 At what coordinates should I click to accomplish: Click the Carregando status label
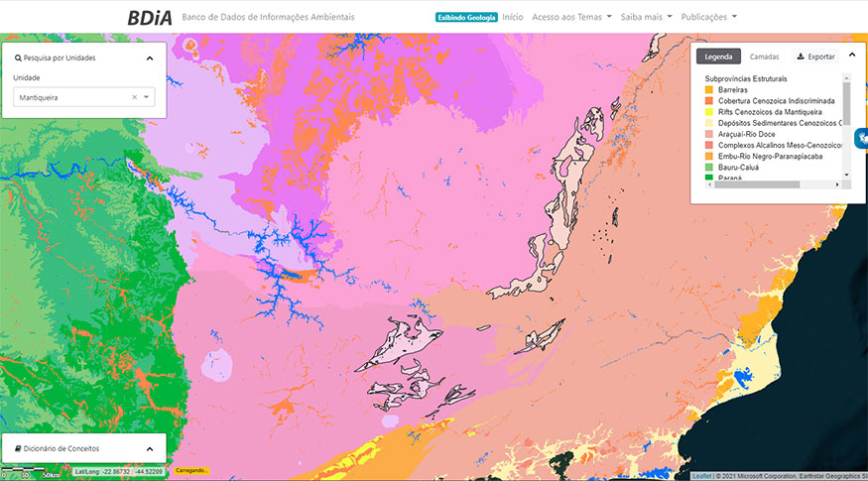191,471
